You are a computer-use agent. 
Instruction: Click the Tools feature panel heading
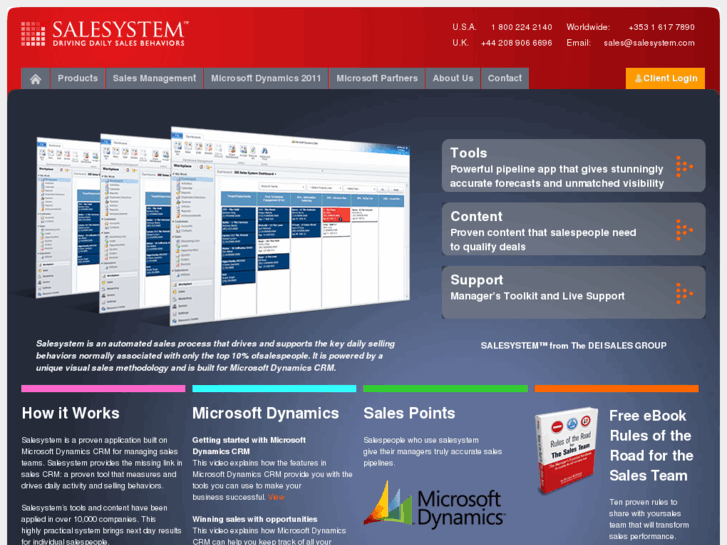point(469,153)
